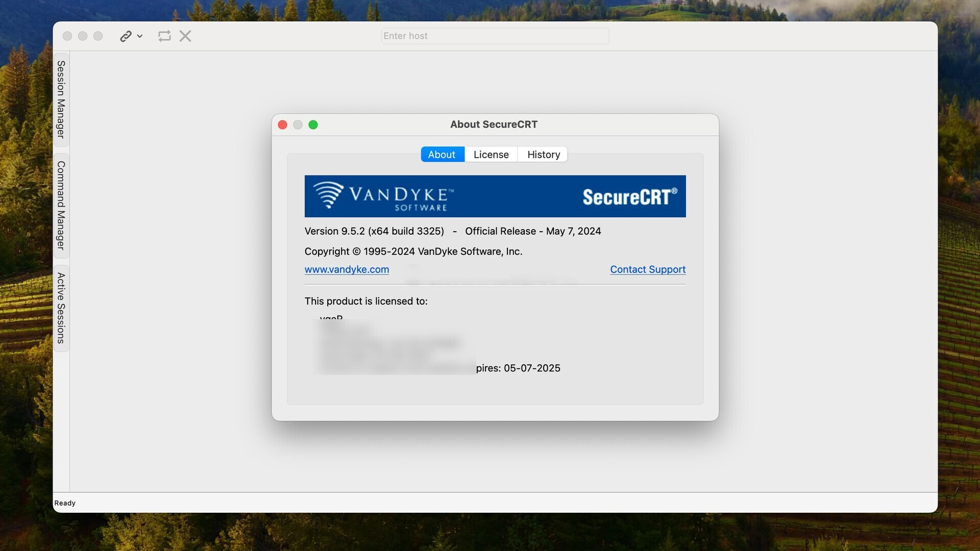Viewport: 980px width, 551px height.
Task: Click the yellow minimize button on About dialog
Action: coord(298,124)
